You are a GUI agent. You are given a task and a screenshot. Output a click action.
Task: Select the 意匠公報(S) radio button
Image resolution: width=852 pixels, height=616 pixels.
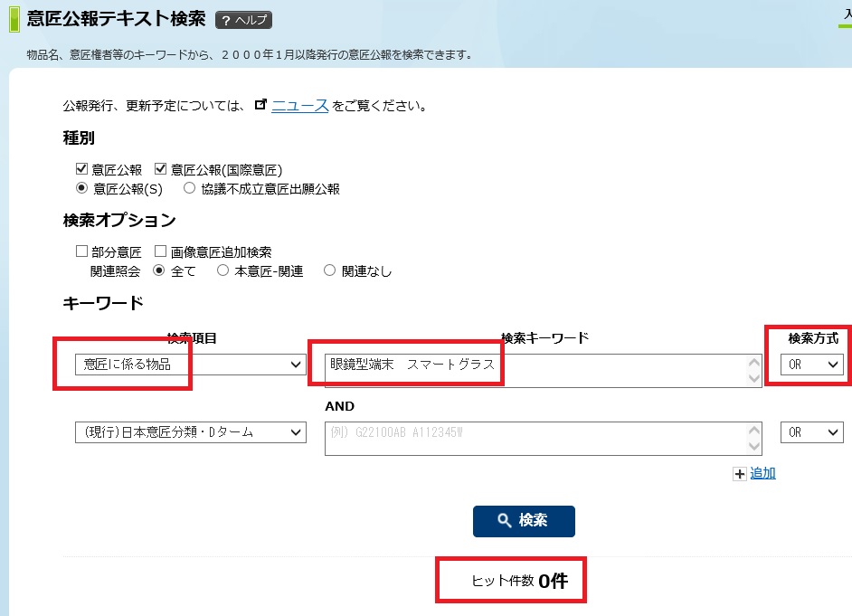pos(81,188)
